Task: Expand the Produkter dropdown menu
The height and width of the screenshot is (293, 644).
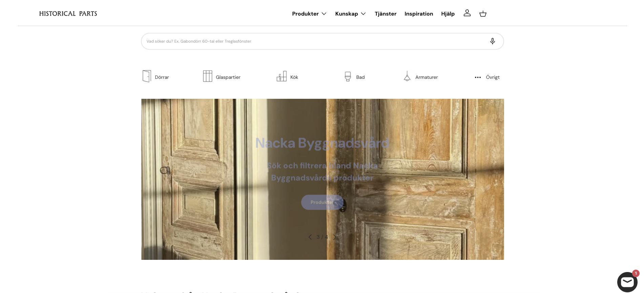Action: (x=309, y=14)
